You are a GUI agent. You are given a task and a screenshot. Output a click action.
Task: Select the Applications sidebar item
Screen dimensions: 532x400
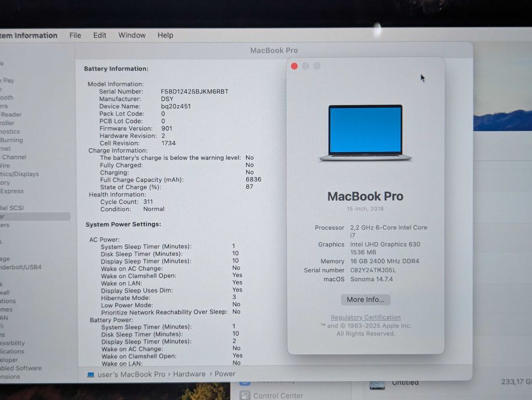click(12, 351)
